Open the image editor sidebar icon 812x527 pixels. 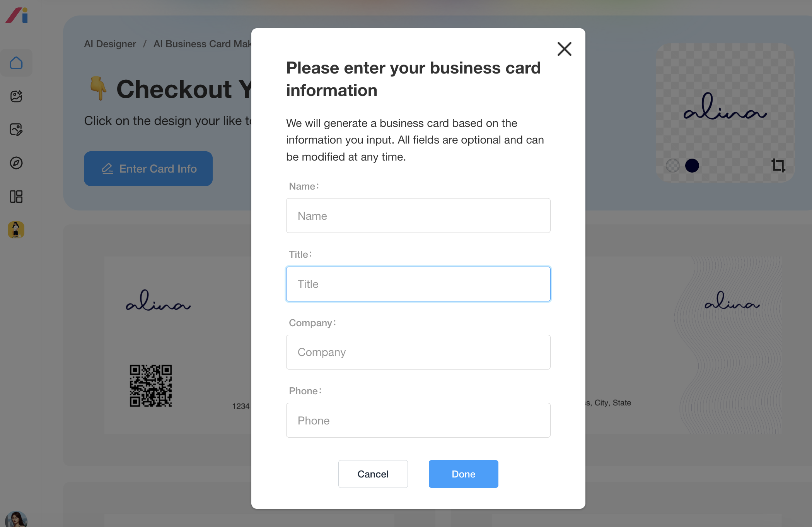tap(16, 130)
